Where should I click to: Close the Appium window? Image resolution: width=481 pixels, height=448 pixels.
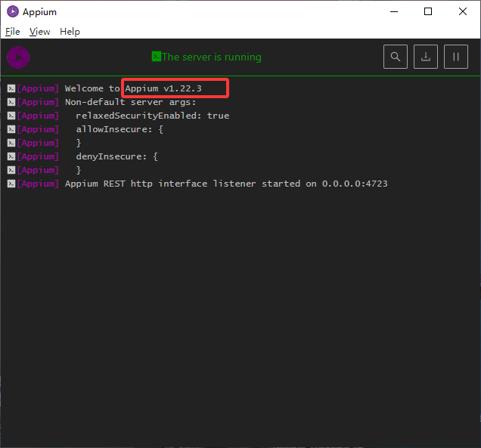tap(463, 11)
